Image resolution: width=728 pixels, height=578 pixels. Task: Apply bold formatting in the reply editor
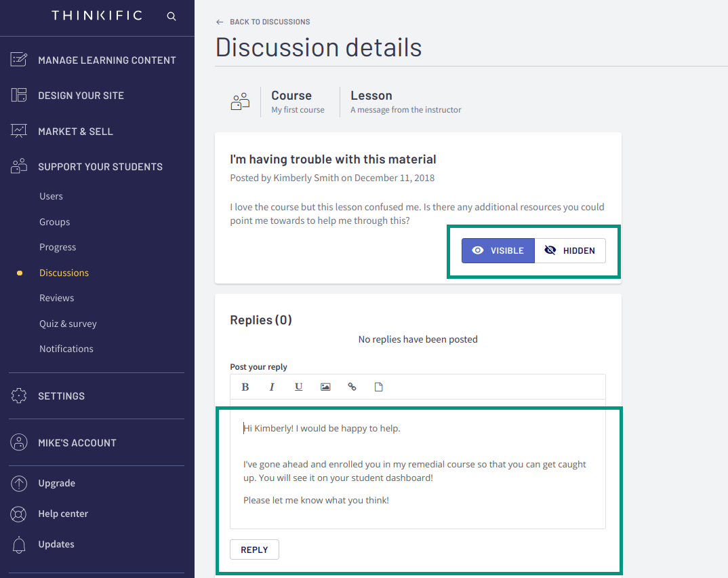(x=245, y=386)
